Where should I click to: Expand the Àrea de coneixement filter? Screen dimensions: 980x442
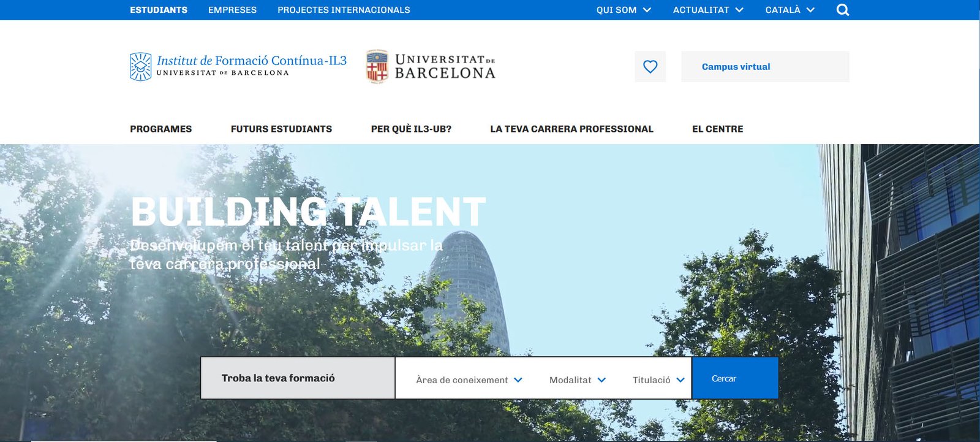(469, 380)
